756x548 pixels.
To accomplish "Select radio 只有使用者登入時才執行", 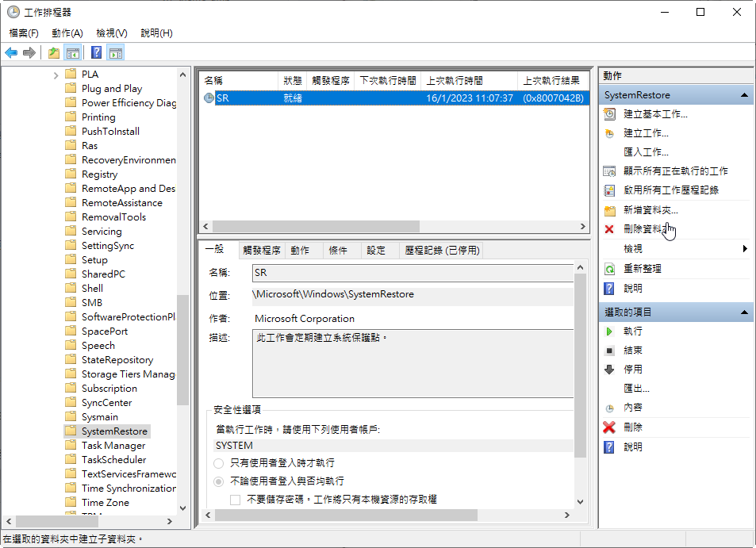I will click(218, 463).
